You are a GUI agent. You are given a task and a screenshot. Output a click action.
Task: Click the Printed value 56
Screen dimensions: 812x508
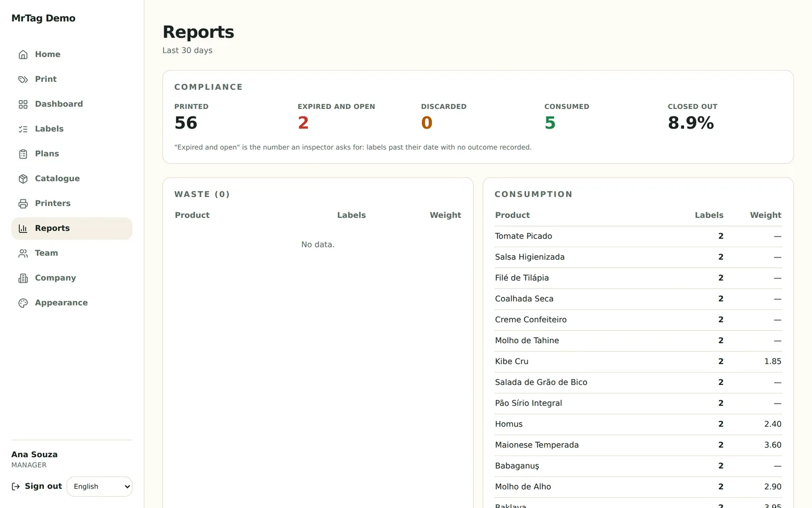tap(186, 122)
